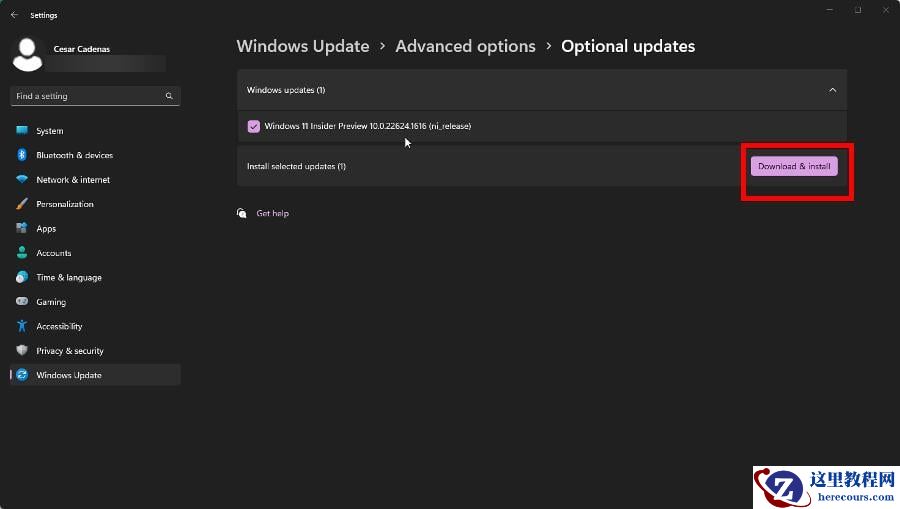Click the Download & install button
The height and width of the screenshot is (509, 900).
794,166
